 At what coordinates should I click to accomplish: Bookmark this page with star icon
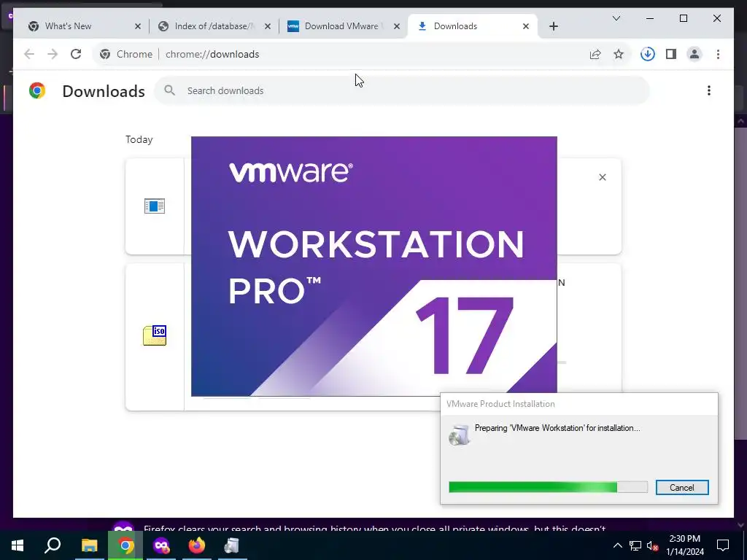(x=619, y=54)
